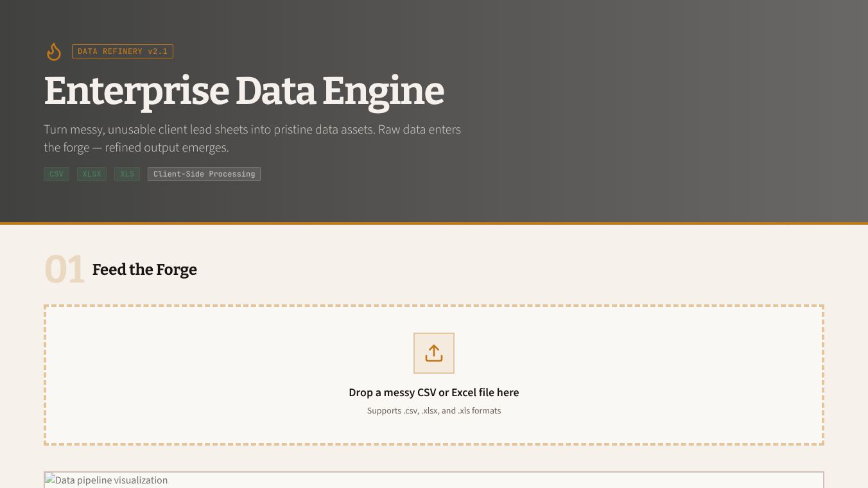Image resolution: width=868 pixels, height=488 pixels.
Task: Click the XLSX format tag
Action: (92, 174)
